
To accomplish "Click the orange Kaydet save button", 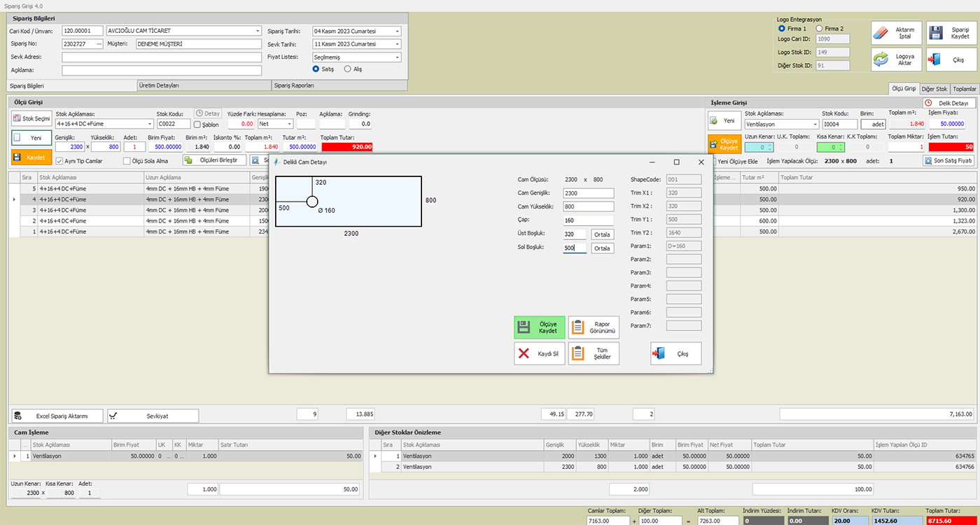I will coord(31,157).
